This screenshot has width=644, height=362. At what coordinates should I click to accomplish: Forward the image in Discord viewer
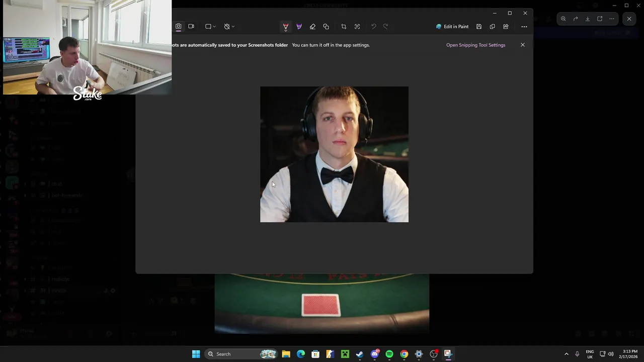pos(576,19)
